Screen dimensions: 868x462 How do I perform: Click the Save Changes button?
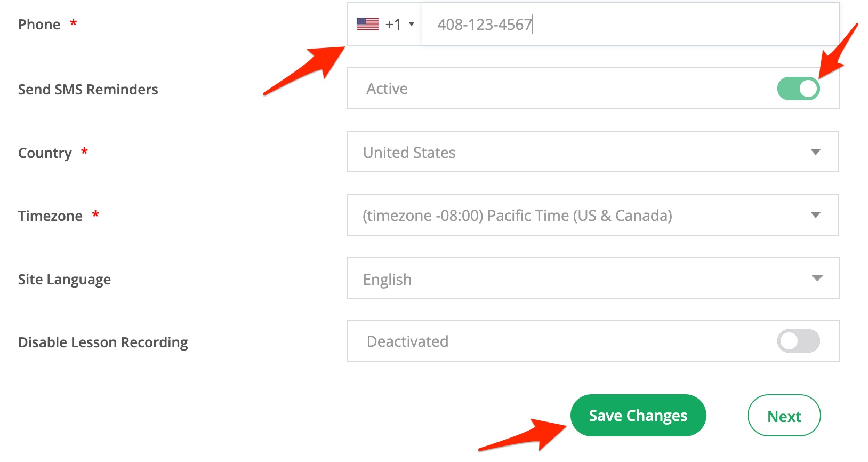[638, 415]
